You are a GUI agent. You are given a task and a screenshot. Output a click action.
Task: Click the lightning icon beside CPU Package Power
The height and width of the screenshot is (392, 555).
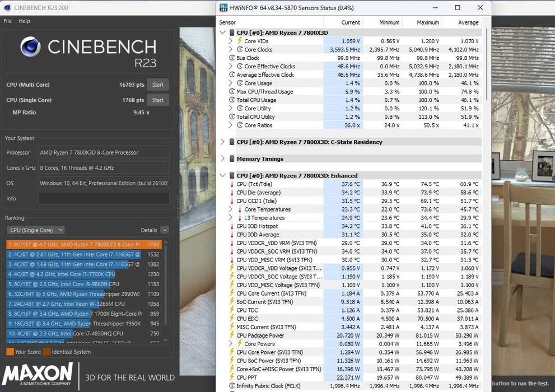232,335
